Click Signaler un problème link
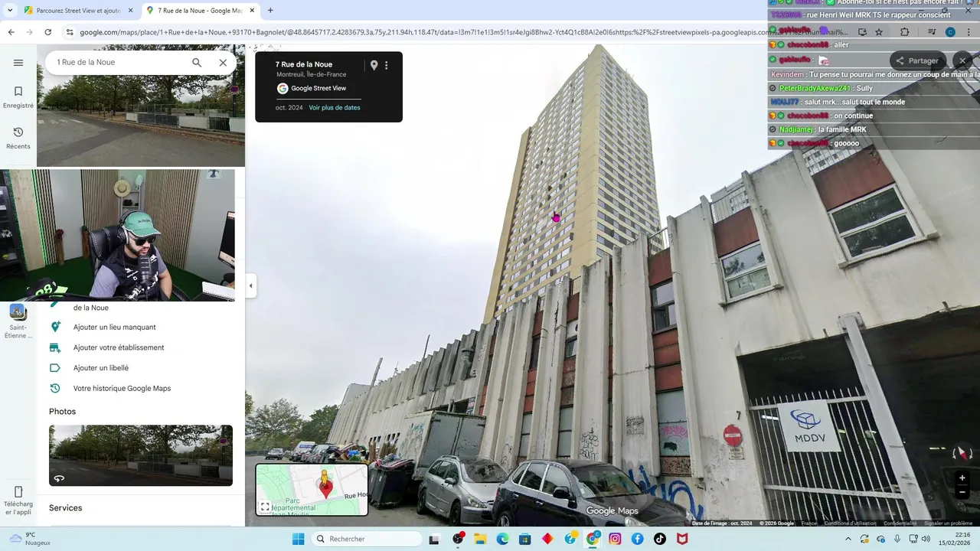Screen dimensions: 980x551 (x=948, y=523)
